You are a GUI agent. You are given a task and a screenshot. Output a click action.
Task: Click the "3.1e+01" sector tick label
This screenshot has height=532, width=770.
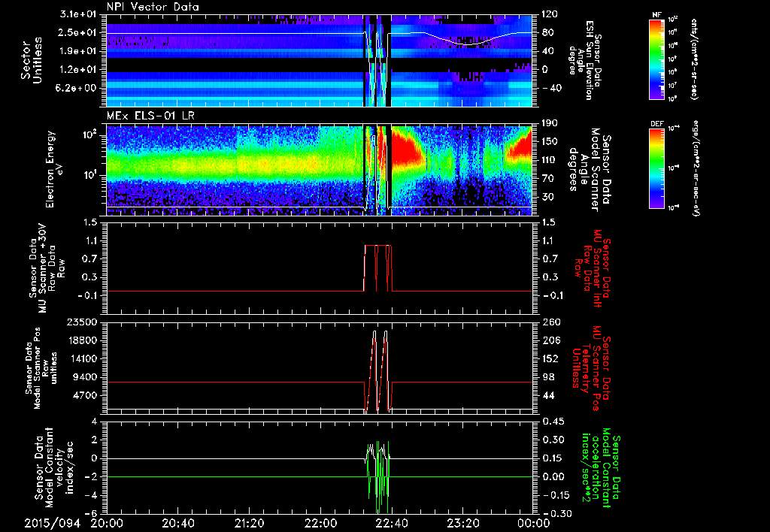tap(78, 14)
